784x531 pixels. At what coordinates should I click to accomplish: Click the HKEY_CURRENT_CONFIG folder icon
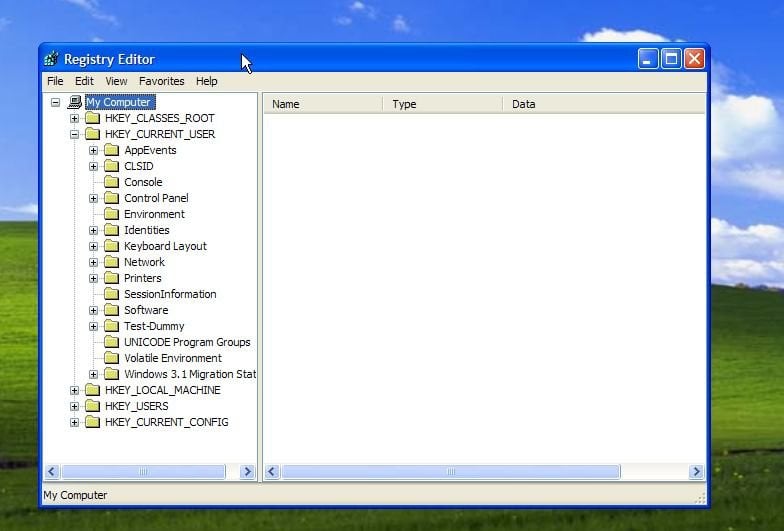[92, 422]
